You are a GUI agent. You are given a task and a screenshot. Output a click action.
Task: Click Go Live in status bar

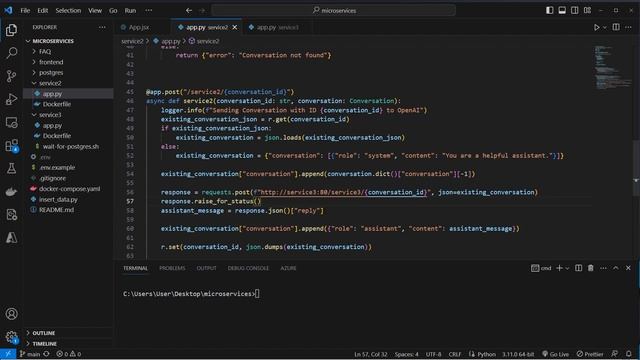(555, 354)
